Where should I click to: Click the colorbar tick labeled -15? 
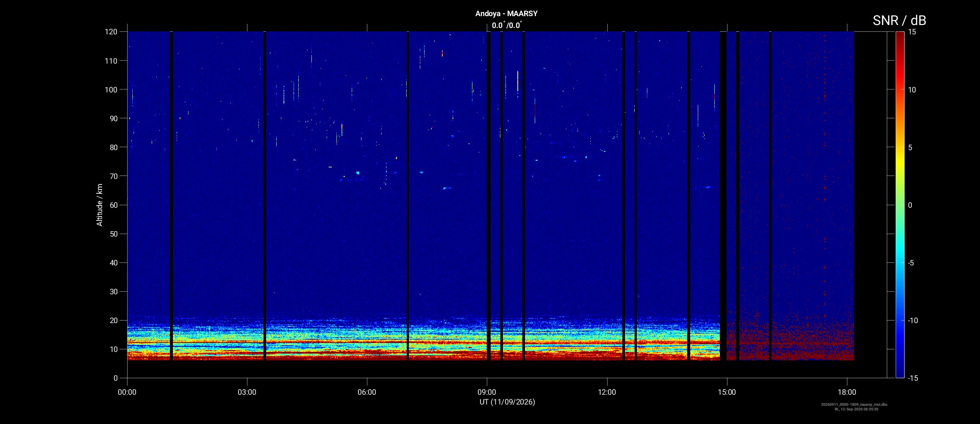913,378
